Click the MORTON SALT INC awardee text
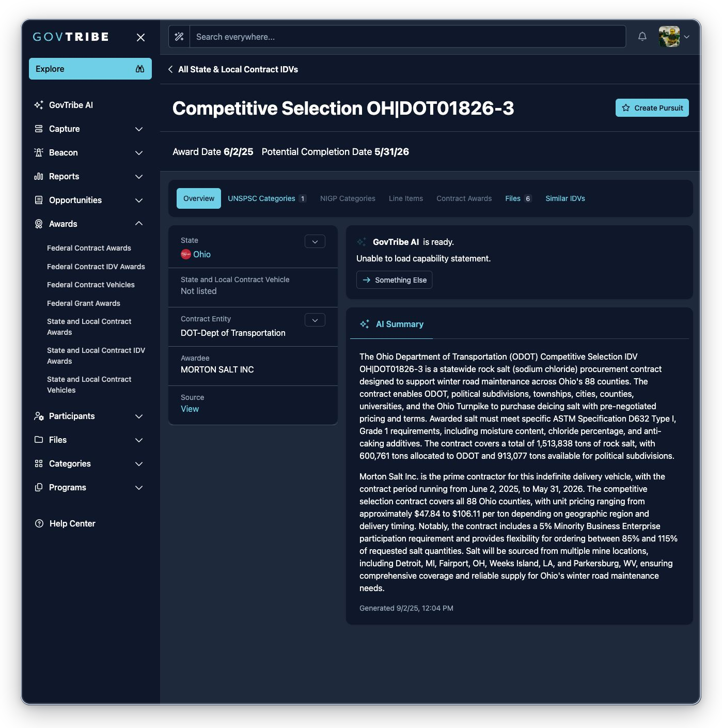Viewport: 722px width, 728px height. click(217, 369)
